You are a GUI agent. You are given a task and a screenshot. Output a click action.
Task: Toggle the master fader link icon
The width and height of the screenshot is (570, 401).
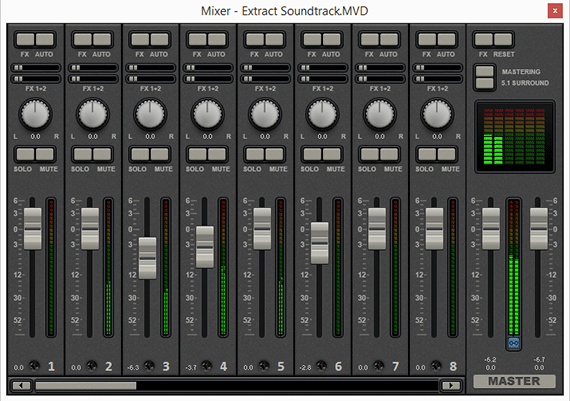tap(514, 343)
